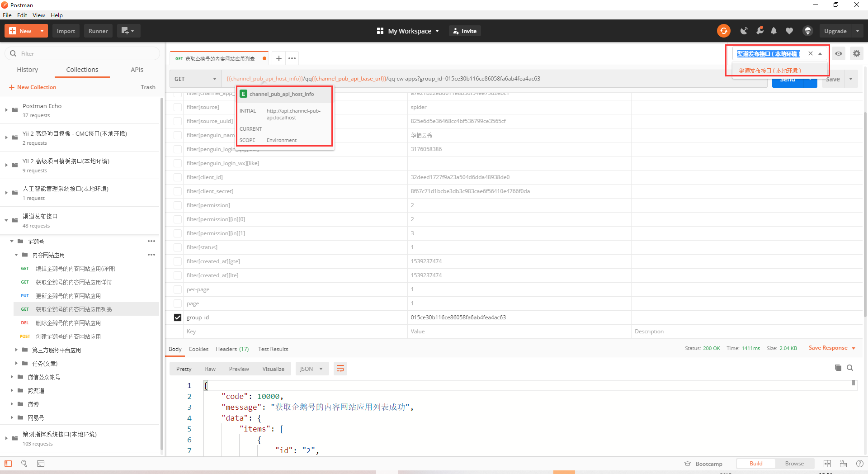Open the JSON format dropdown
The image size is (868, 474).
click(x=311, y=369)
